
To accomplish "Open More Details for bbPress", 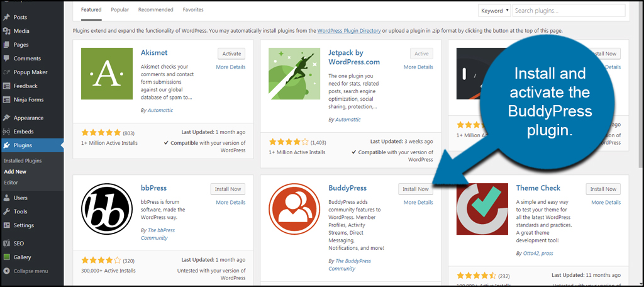I will pyautogui.click(x=231, y=203).
